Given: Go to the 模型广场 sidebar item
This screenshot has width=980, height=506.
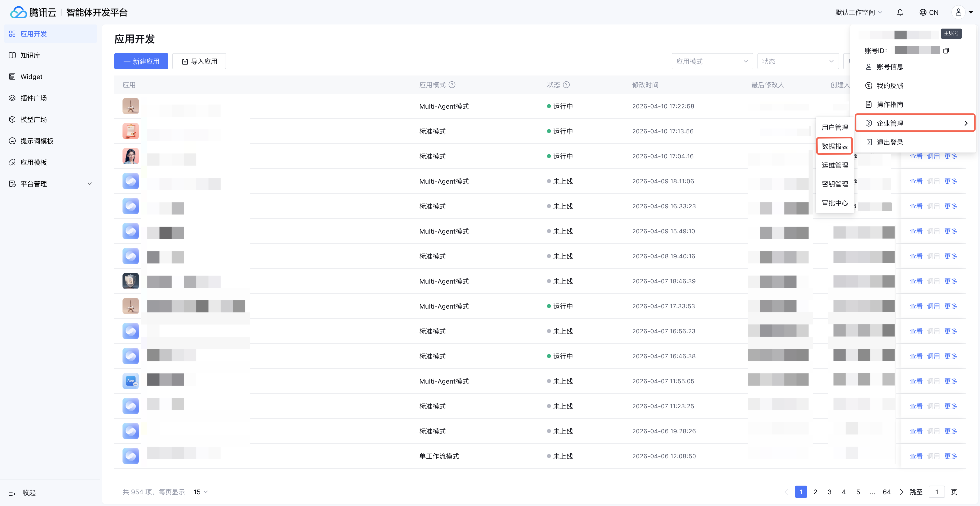Looking at the screenshot, I should 33,119.
